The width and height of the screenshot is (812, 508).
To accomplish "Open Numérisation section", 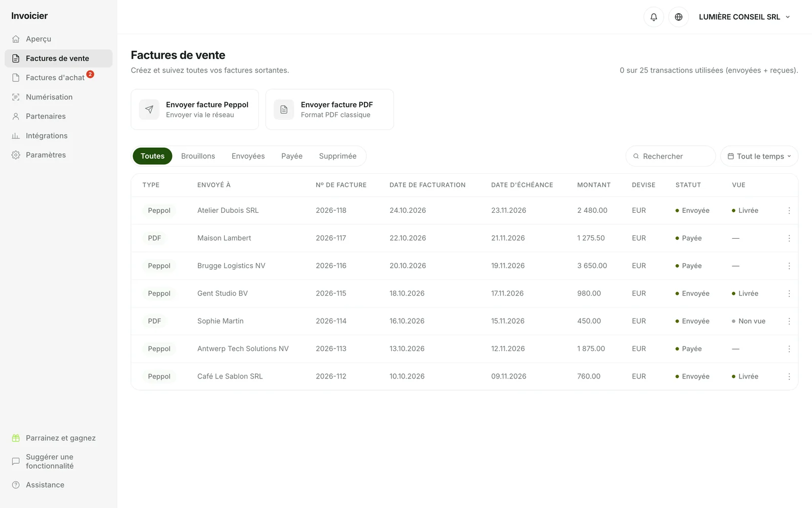I will click(x=58, y=97).
